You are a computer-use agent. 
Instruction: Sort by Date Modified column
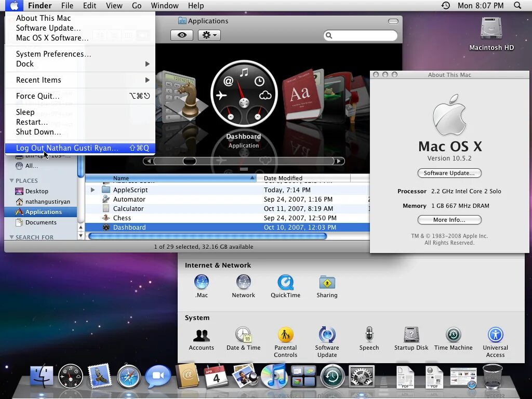pos(303,178)
